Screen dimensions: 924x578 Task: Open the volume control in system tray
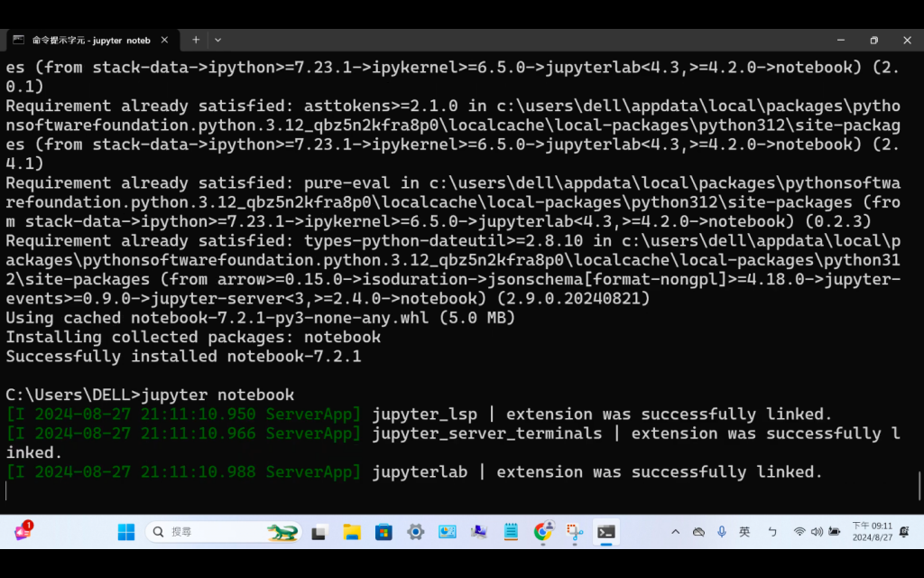[x=817, y=532]
